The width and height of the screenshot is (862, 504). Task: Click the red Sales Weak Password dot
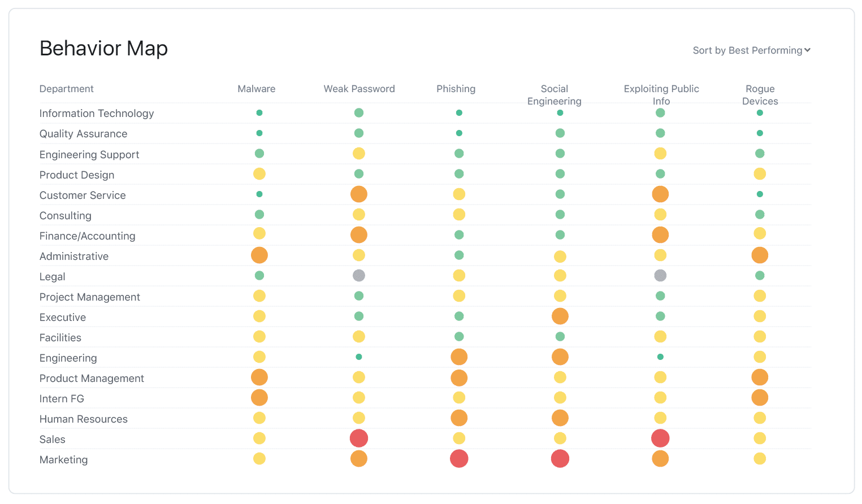tap(359, 438)
